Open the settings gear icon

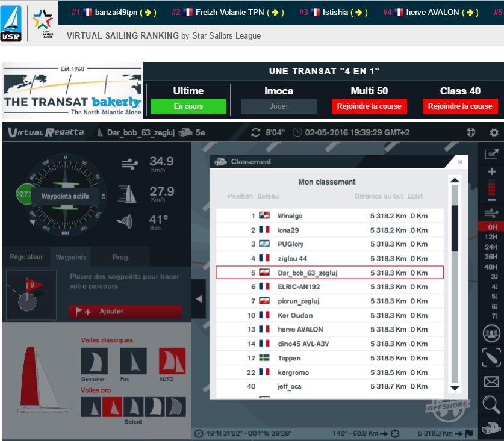[494, 132]
